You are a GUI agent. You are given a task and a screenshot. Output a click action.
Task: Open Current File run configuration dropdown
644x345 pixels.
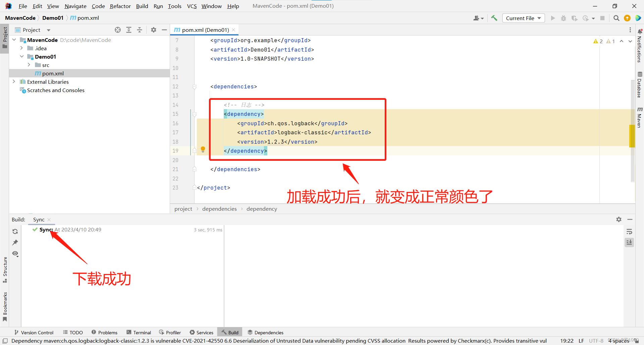pyautogui.click(x=523, y=18)
